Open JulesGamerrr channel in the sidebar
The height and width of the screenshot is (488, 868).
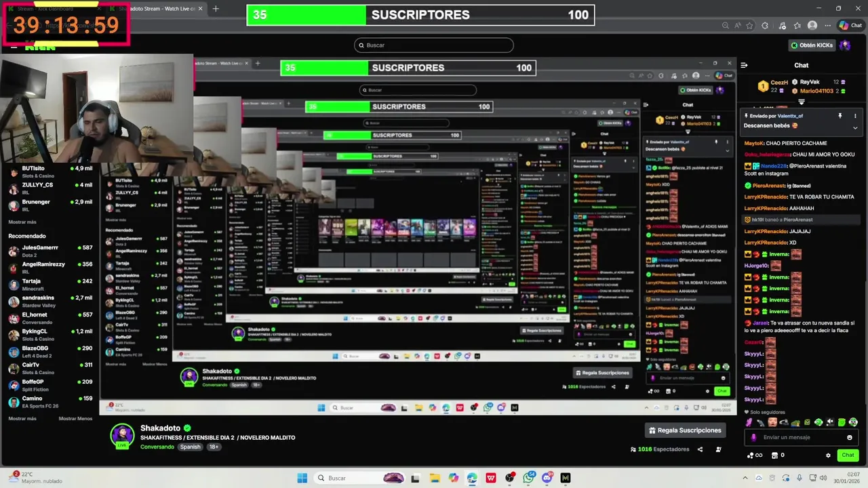click(x=50, y=251)
